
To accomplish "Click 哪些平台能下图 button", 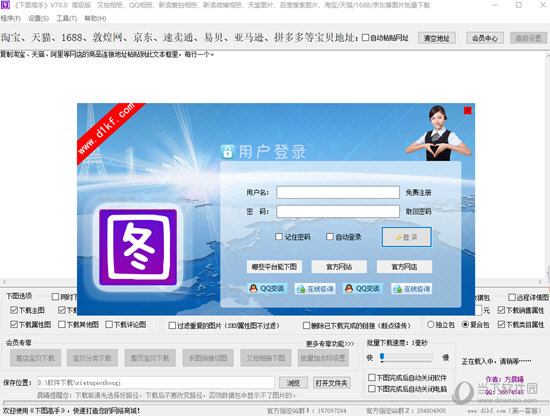I will 274,267.
